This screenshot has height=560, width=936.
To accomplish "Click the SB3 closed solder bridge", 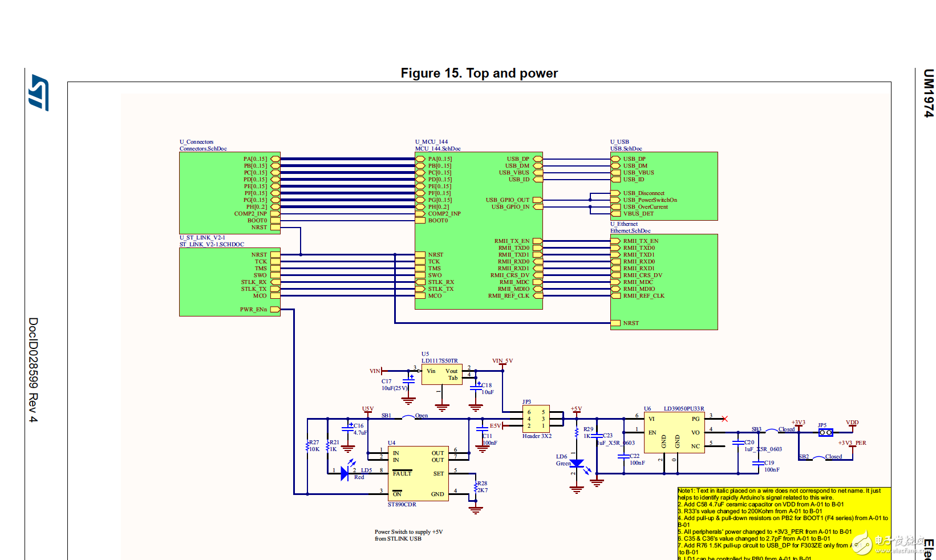I will (771, 431).
